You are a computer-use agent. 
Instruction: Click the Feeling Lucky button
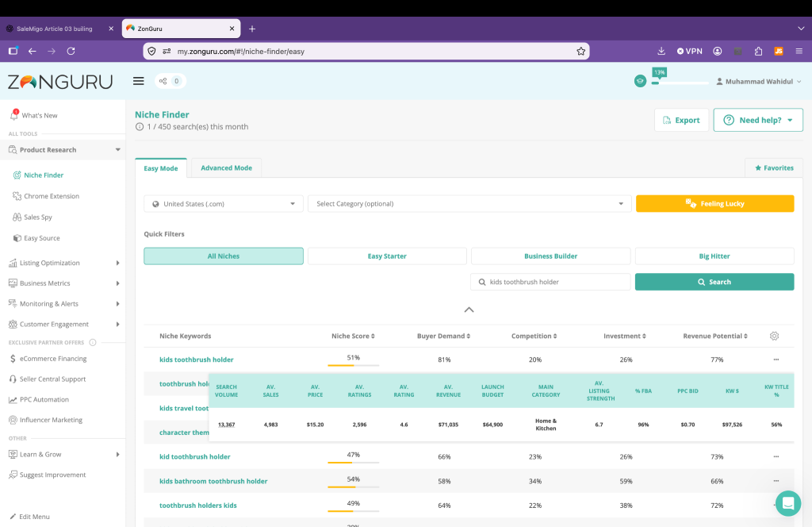[x=714, y=204]
